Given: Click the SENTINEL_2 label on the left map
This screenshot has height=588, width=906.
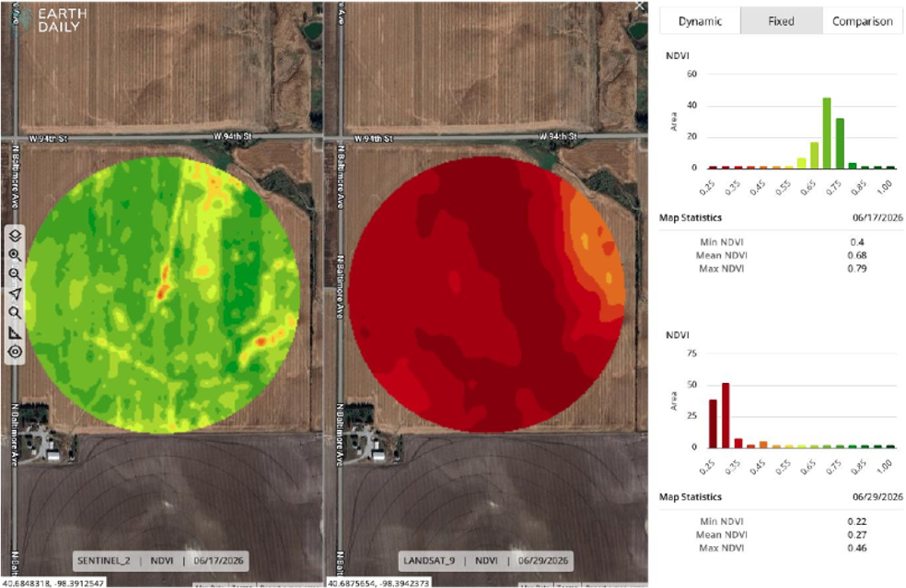Looking at the screenshot, I should point(104,560).
